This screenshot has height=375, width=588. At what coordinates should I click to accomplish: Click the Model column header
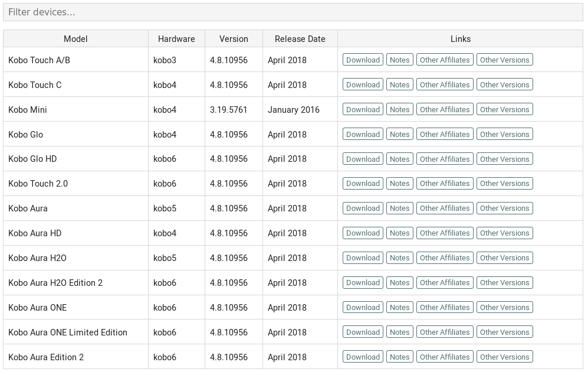click(75, 38)
